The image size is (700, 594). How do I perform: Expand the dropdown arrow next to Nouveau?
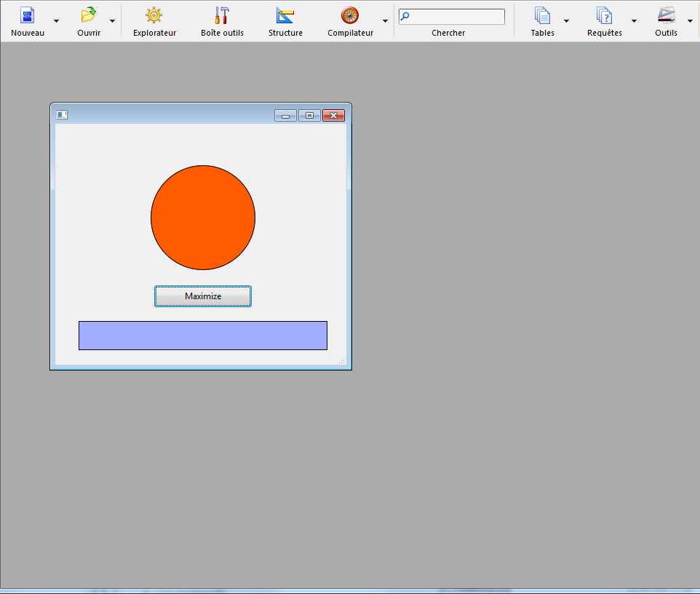[x=56, y=21]
